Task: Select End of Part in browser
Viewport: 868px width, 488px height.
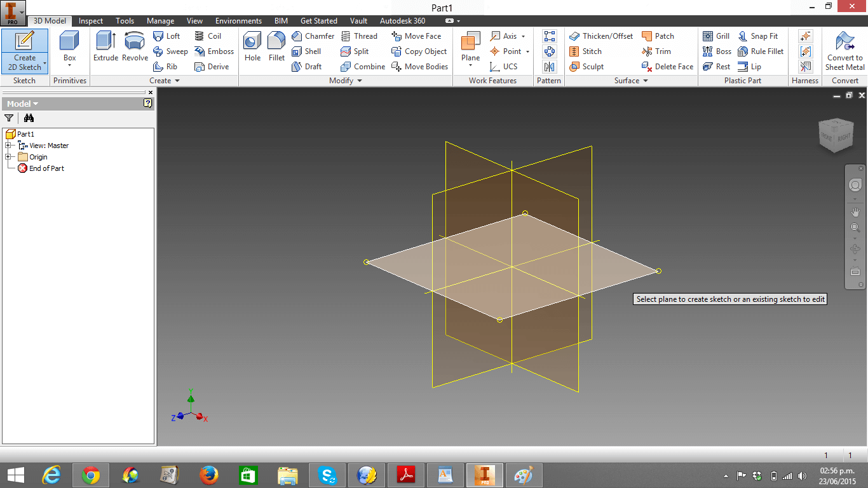Action: (41, 168)
